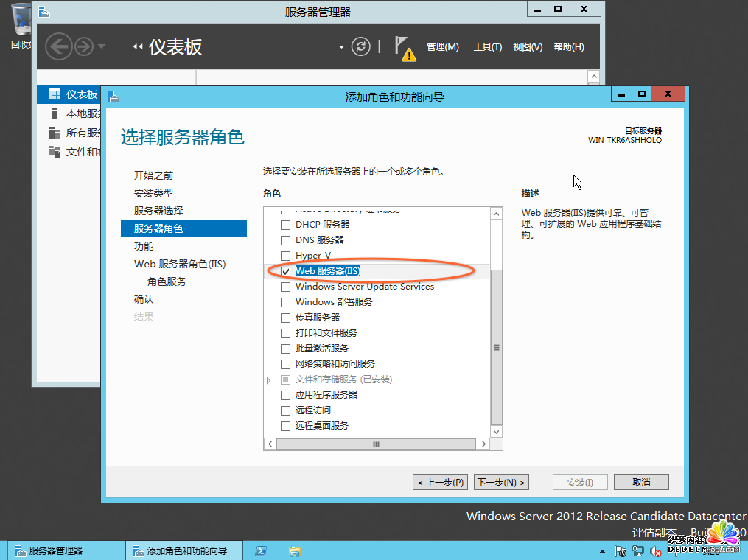
Task: Open the Tools (工具) menu
Action: click(487, 47)
